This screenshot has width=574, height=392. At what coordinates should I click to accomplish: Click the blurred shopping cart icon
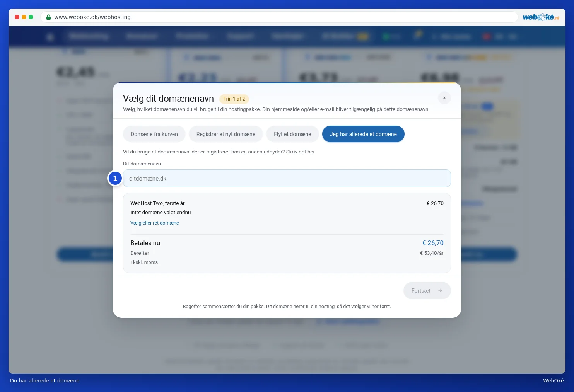(417, 35)
